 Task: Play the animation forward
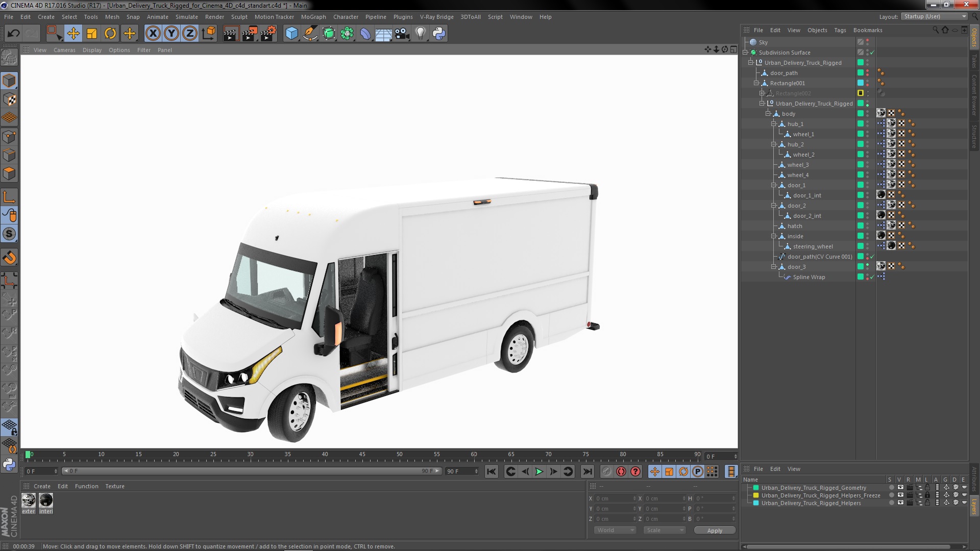coord(539,471)
